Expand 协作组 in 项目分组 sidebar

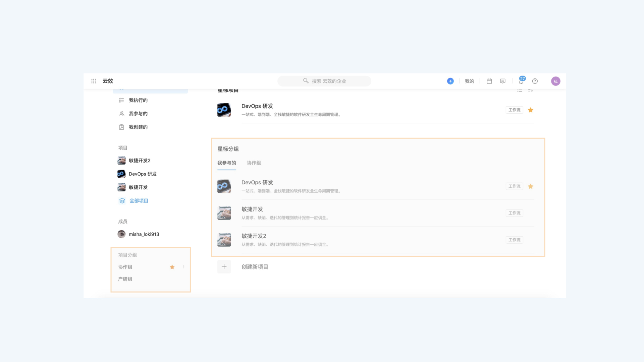(125, 267)
